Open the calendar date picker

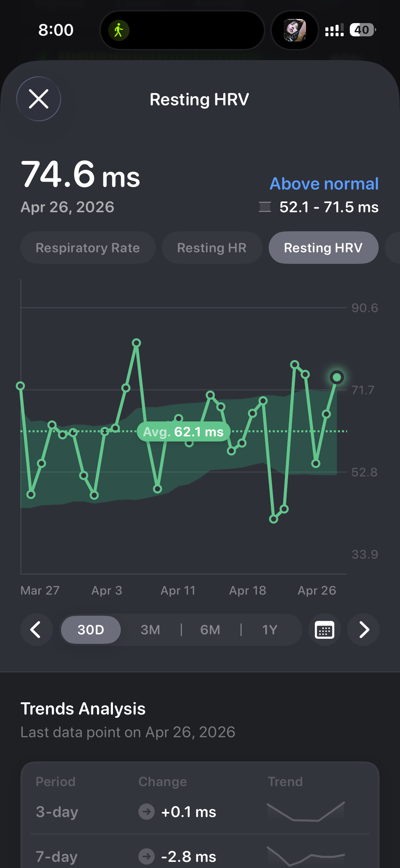324,630
